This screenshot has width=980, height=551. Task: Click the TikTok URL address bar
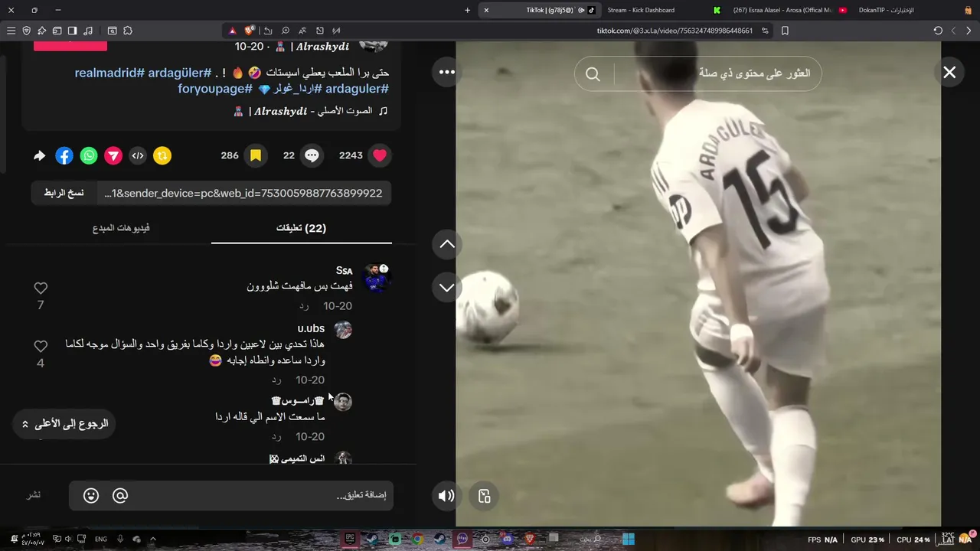click(x=674, y=31)
